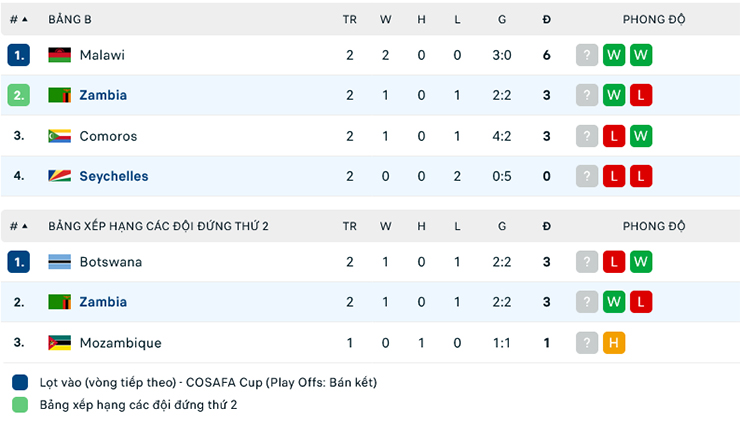Open Zambia team link in Bảng B

click(x=103, y=95)
